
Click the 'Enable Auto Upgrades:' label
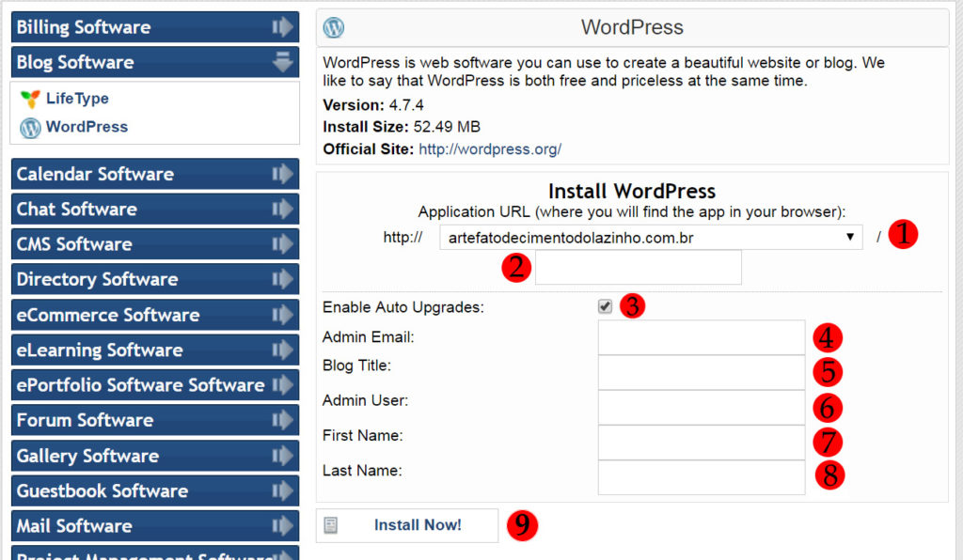403,307
